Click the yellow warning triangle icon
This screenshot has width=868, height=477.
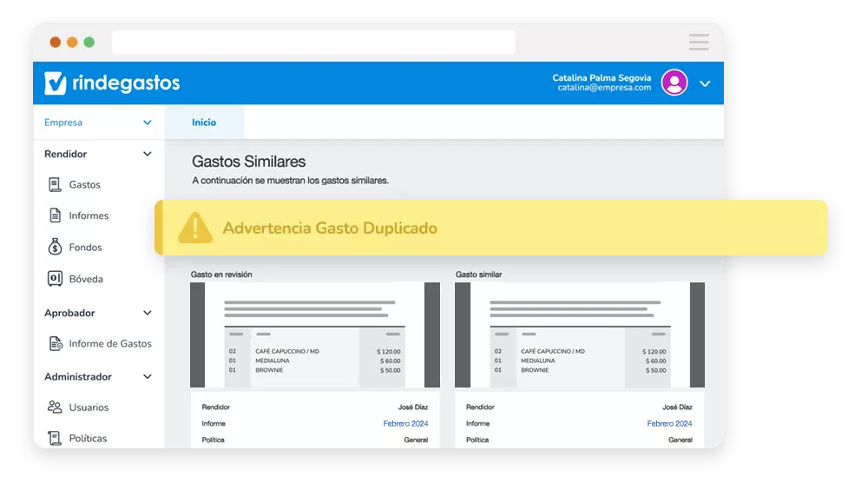click(195, 228)
